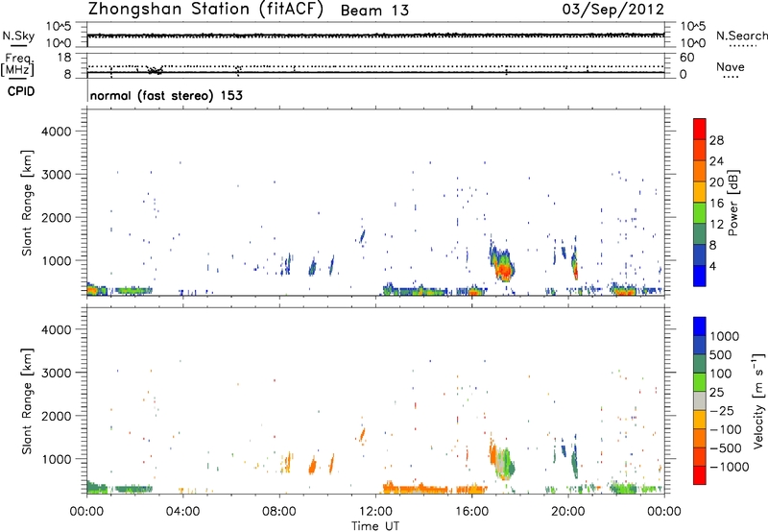Select the 08:00 time tick label

point(278,512)
